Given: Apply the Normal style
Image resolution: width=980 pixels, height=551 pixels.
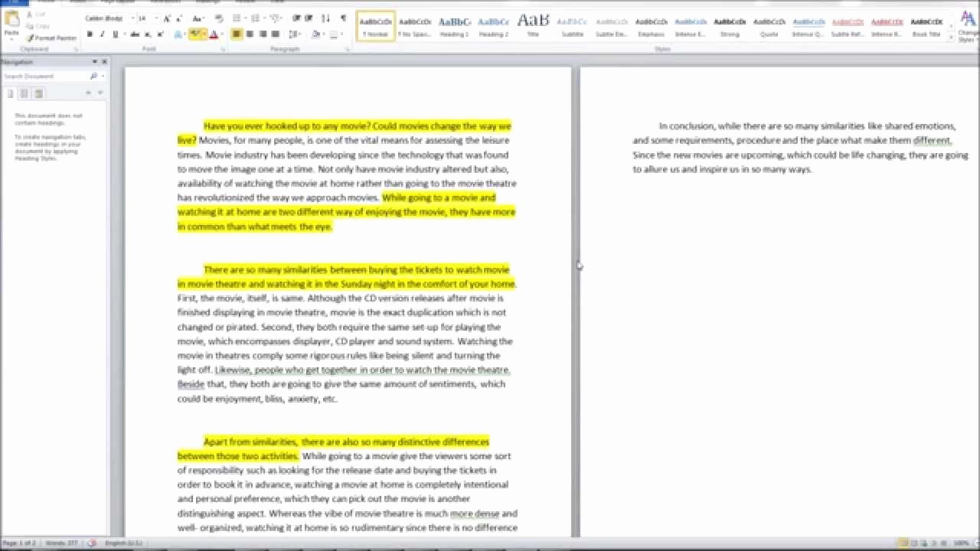Looking at the screenshot, I should [x=376, y=25].
